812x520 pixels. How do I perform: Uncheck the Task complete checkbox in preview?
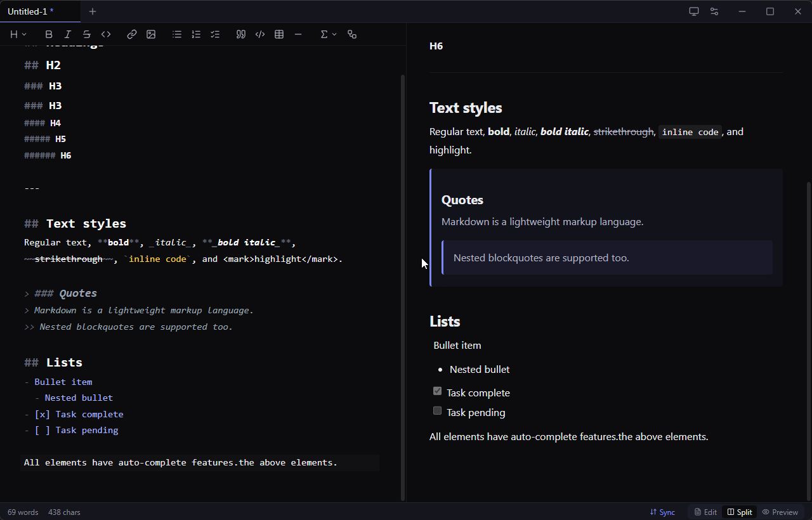click(x=437, y=391)
